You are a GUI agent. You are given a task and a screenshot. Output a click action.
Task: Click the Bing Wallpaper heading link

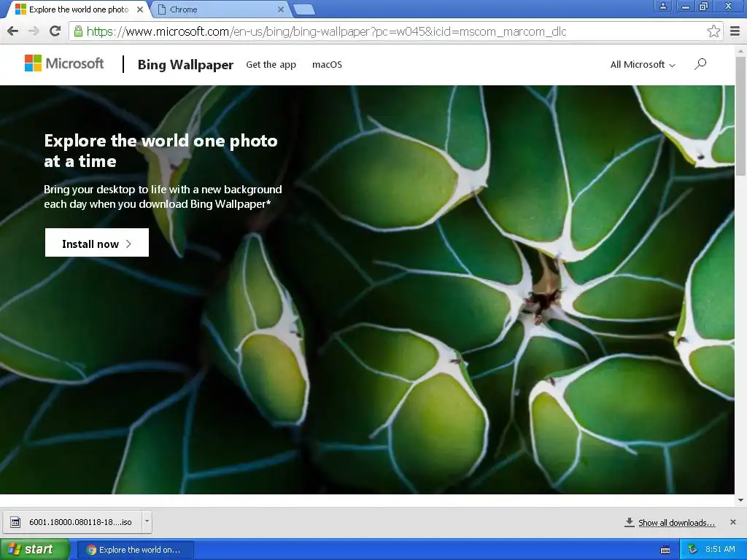pos(185,64)
